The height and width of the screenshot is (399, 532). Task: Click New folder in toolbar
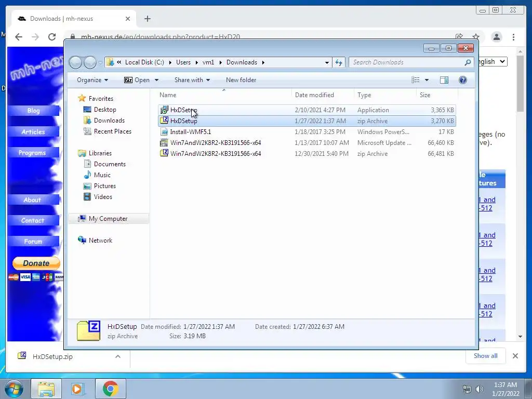241,80
